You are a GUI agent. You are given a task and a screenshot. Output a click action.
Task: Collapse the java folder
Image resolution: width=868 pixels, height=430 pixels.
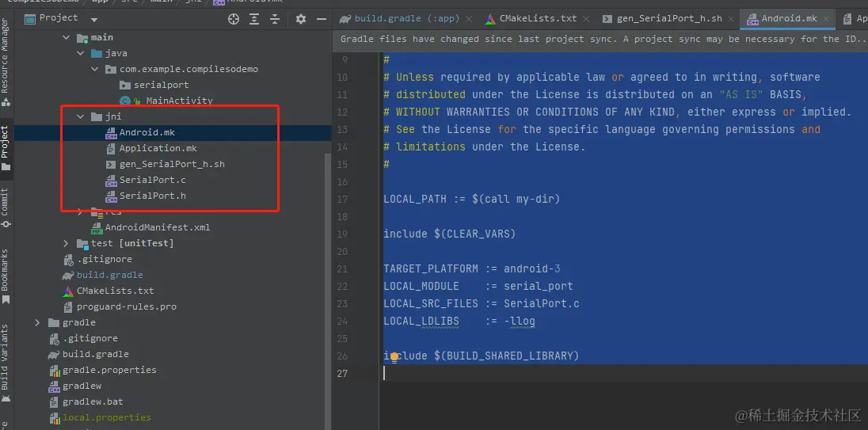click(x=81, y=53)
